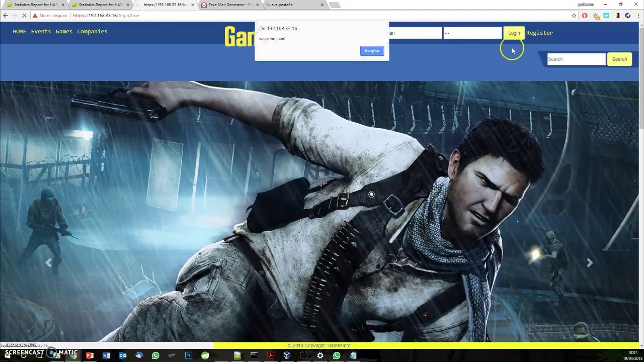Click the blue bird extension icon
The width and height of the screenshot is (644, 362).
coord(606,16)
